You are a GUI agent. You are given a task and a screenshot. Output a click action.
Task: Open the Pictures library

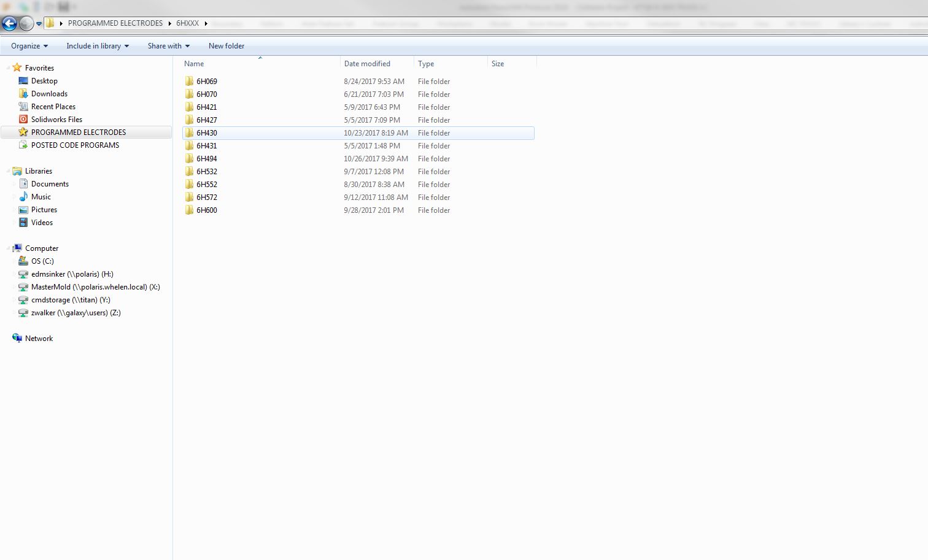(44, 209)
